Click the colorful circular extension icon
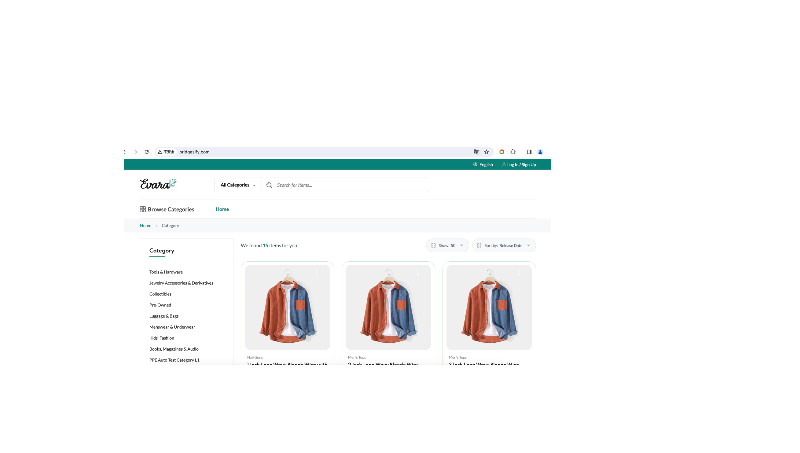 tap(502, 152)
